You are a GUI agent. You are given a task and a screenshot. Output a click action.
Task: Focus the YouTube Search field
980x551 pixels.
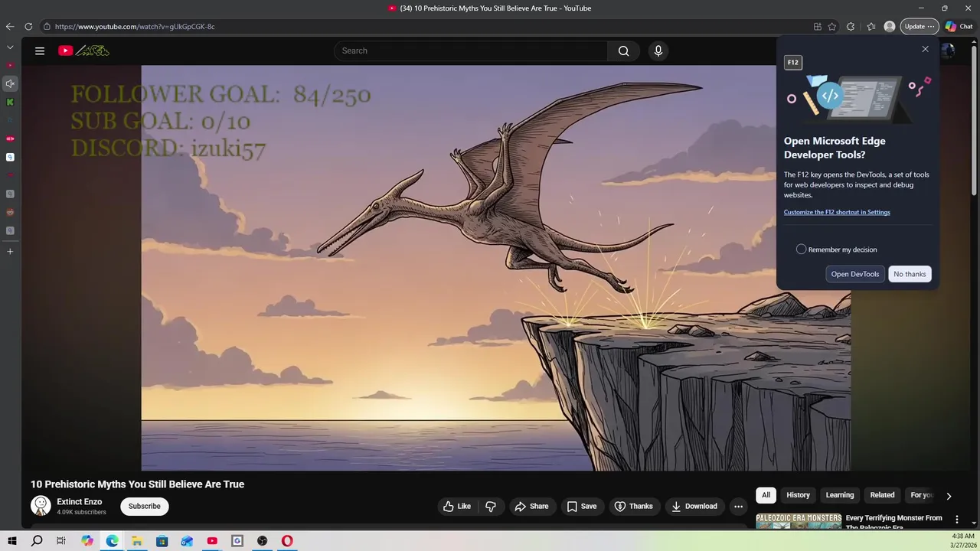(x=471, y=51)
